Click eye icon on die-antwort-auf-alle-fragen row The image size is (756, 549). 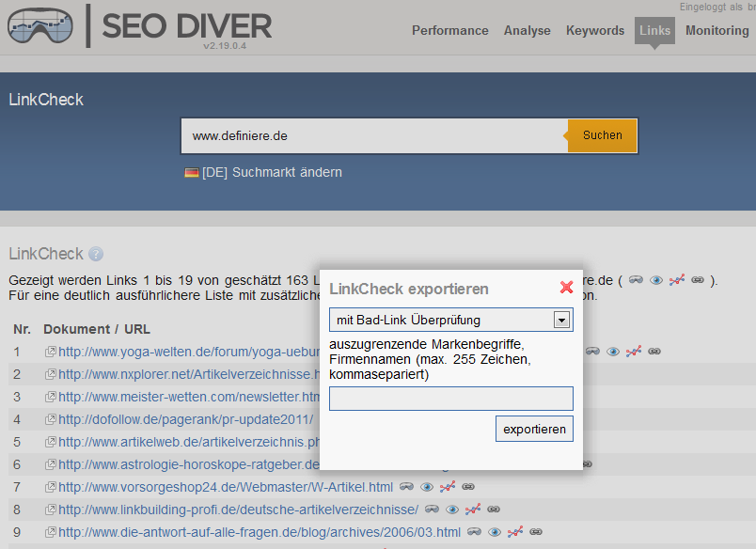(495, 532)
